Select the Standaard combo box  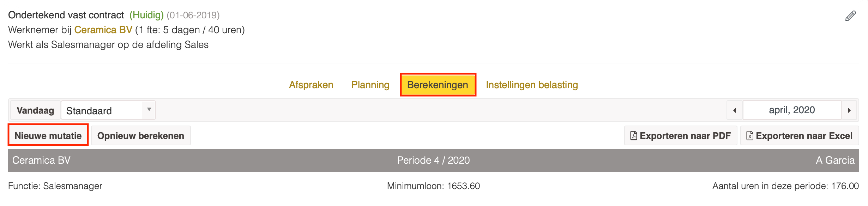tap(108, 110)
